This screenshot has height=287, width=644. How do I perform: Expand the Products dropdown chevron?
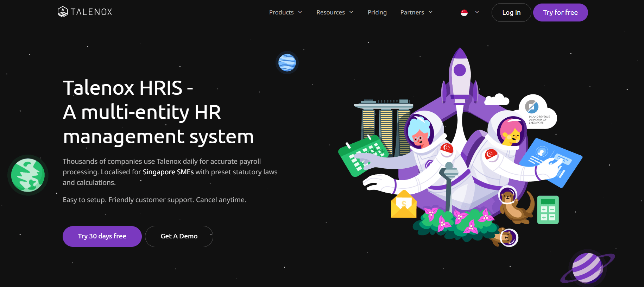[x=300, y=12]
